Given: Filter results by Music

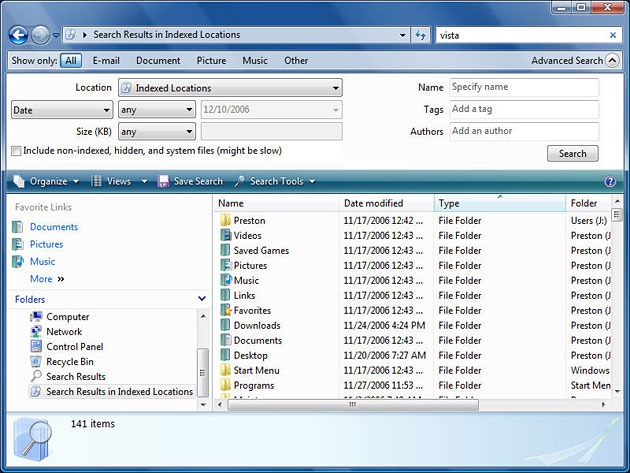Looking at the screenshot, I should (x=255, y=61).
